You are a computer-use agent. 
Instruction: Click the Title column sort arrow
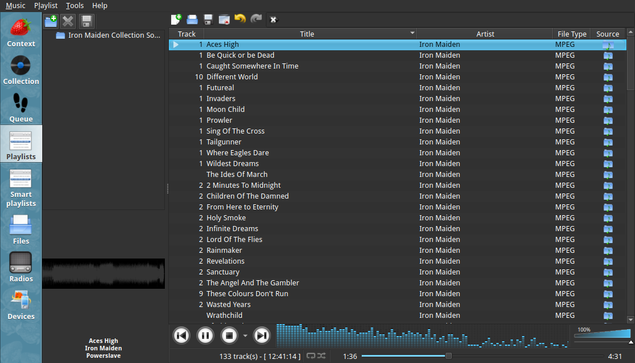pyautogui.click(x=412, y=33)
